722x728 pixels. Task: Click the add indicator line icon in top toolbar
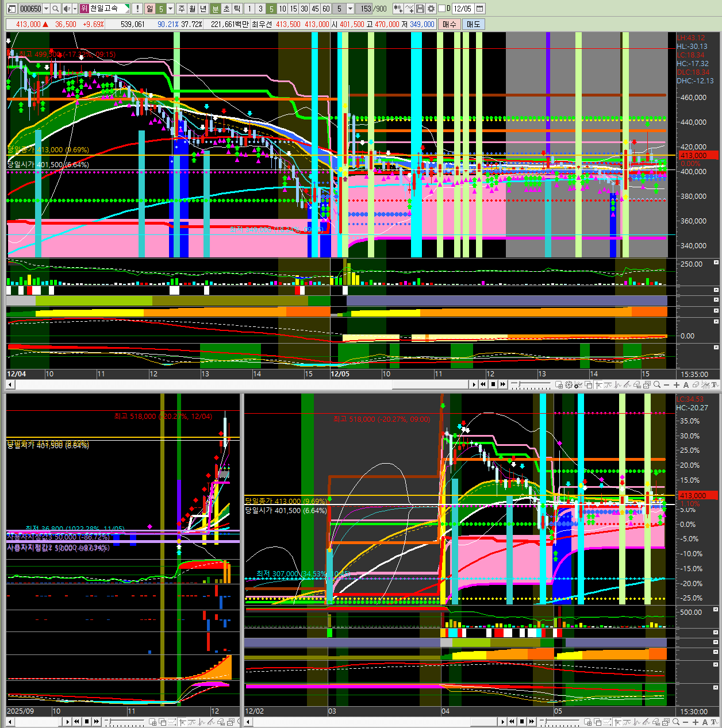tap(409, 9)
